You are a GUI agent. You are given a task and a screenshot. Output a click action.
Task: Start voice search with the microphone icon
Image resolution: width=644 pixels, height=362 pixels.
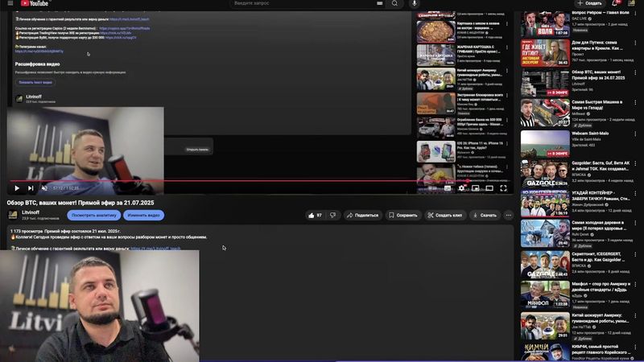click(x=415, y=3)
